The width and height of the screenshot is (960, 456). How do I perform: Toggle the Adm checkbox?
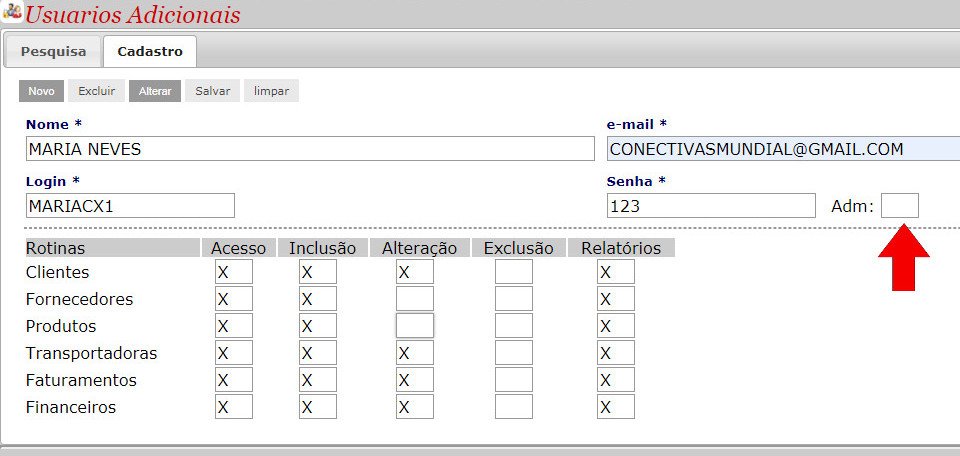[899, 206]
